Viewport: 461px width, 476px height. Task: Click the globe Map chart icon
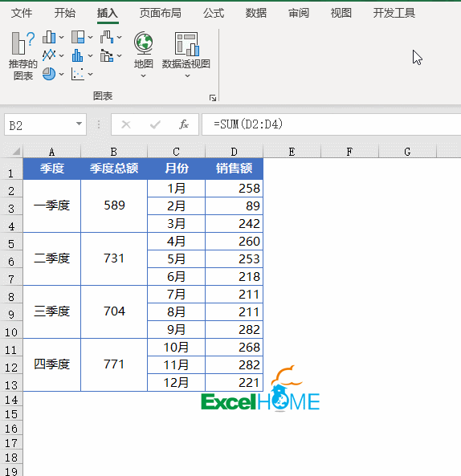pos(143,43)
